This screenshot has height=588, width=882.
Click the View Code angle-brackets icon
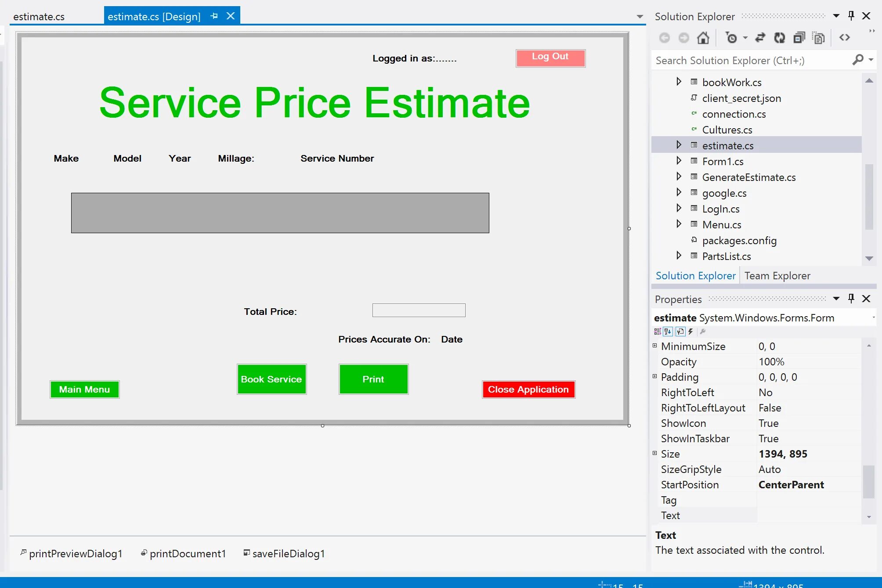844,38
